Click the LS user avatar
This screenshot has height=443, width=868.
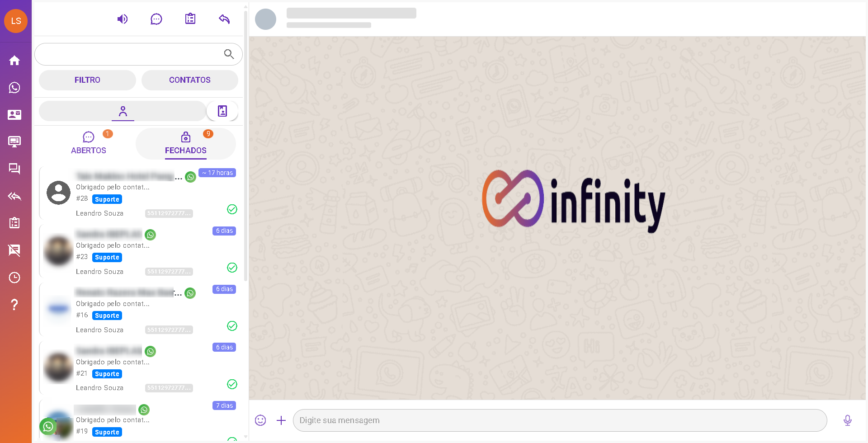pos(16,21)
